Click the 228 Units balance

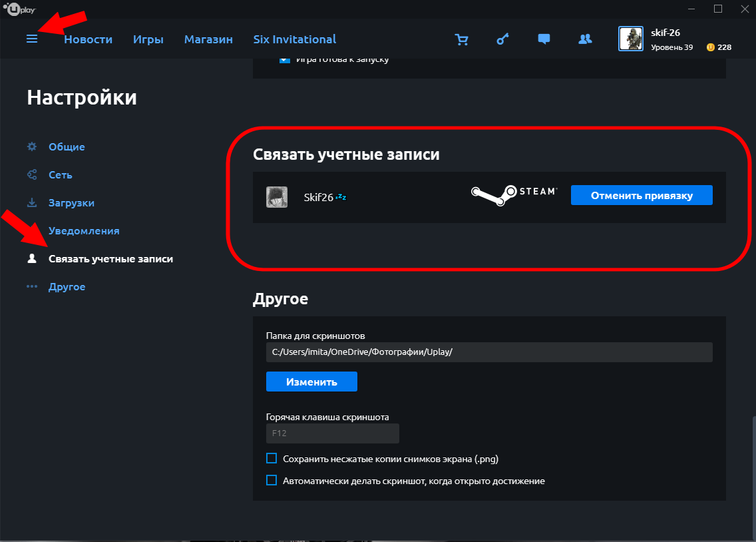coord(724,47)
